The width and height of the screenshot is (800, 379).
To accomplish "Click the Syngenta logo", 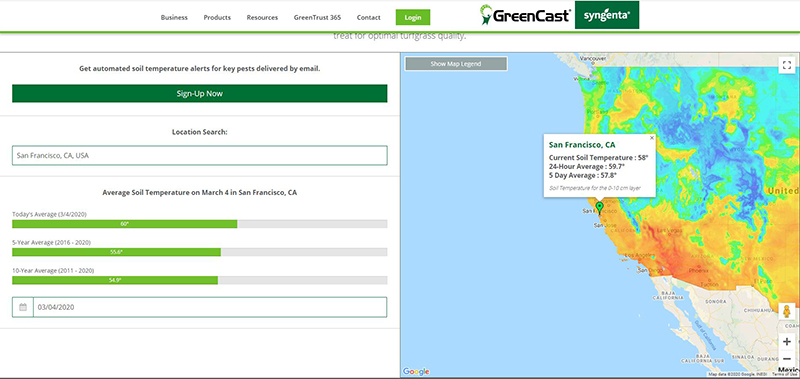I will click(x=607, y=15).
